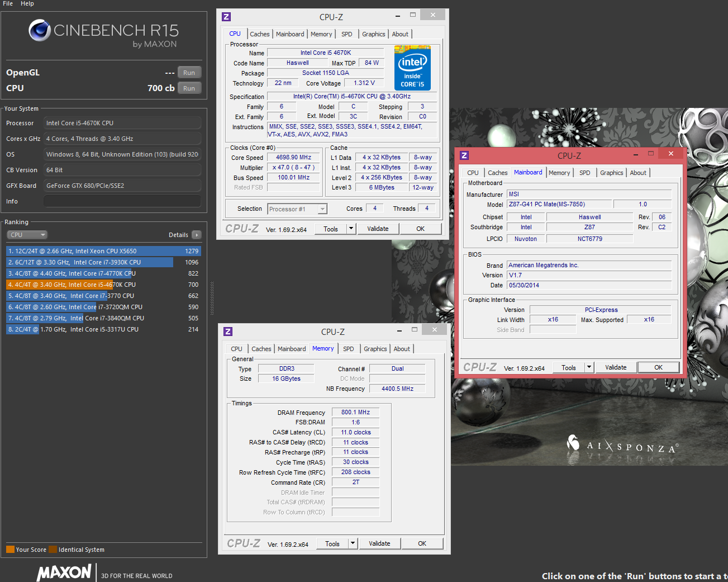Click the Info input field
Screen dimensions: 728x582
pos(122,201)
